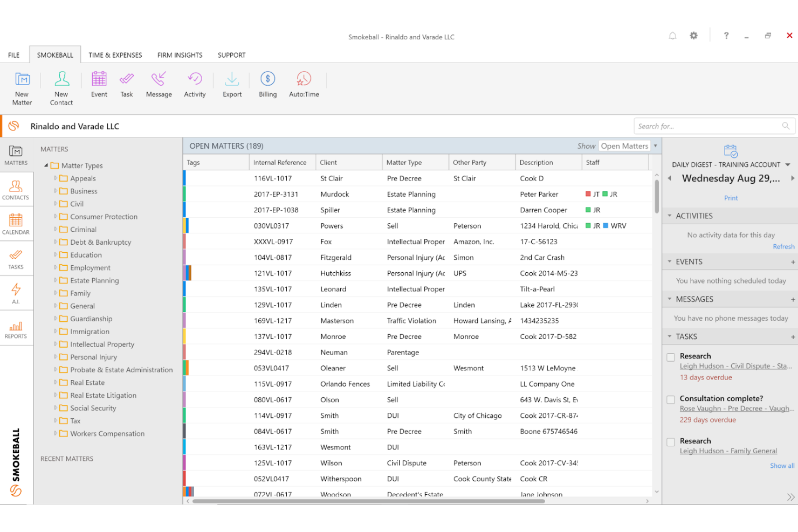Collapse right panel with double chevron
The width and height of the screenshot is (798, 532).
coord(790,497)
